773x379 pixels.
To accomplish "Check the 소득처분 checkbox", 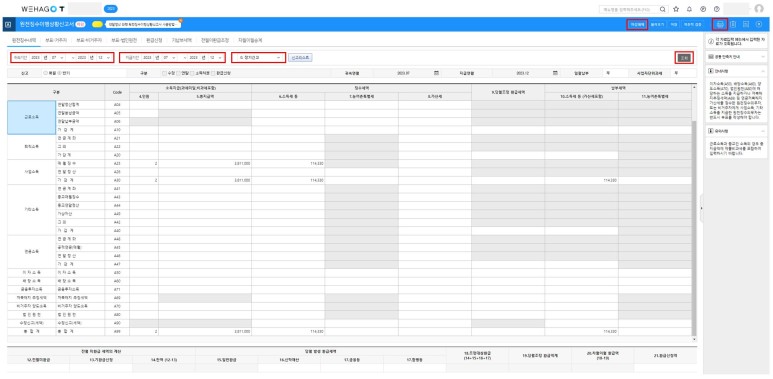I will pyautogui.click(x=192, y=73).
